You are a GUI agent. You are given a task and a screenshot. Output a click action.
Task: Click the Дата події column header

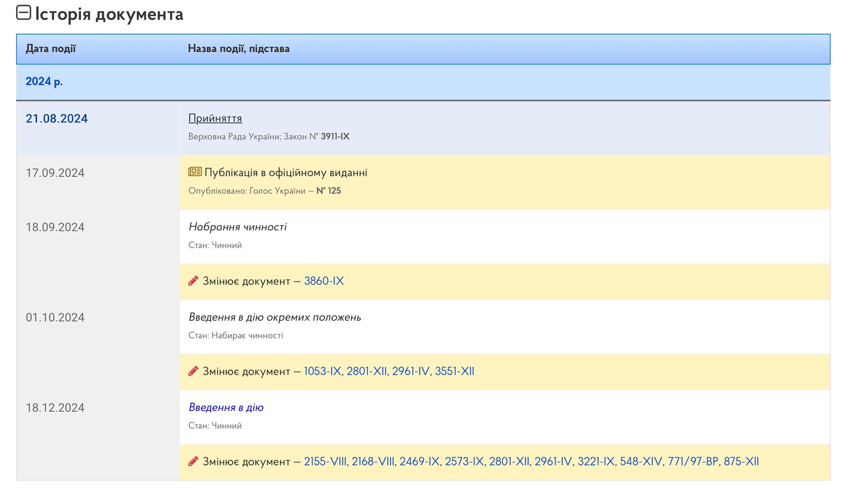click(51, 49)
